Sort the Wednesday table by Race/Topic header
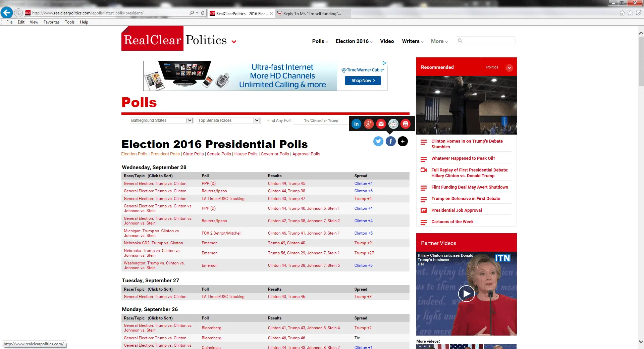This screenshot has height=349, width=644. (148, 176)
